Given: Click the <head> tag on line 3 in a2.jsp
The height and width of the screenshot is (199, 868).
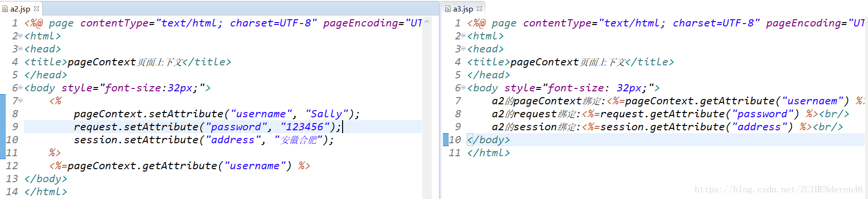Looking at the screenshot, I should click(43, 49).
